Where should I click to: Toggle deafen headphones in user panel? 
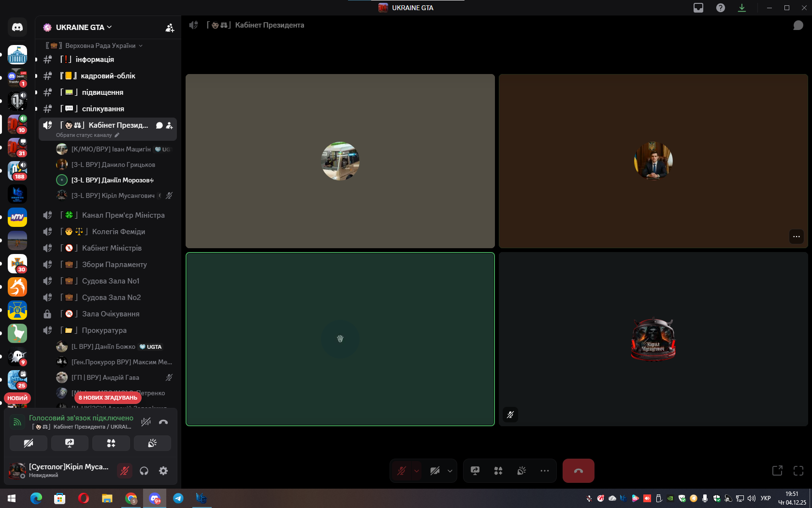pyautogui.click(x=144, y=471)
